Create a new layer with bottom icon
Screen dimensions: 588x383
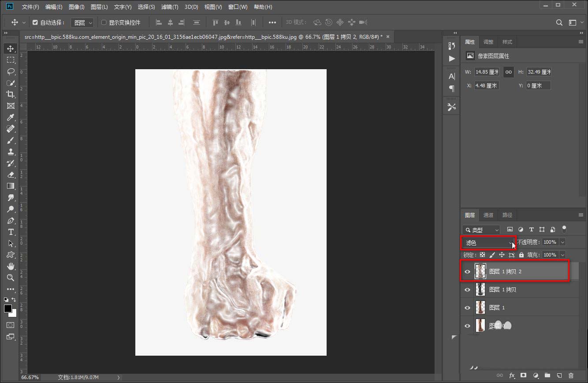(559, 376)
